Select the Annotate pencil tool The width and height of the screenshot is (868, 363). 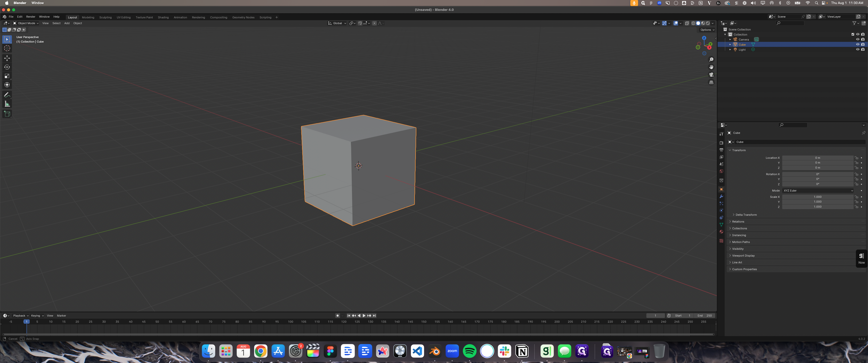pos(7,95)
